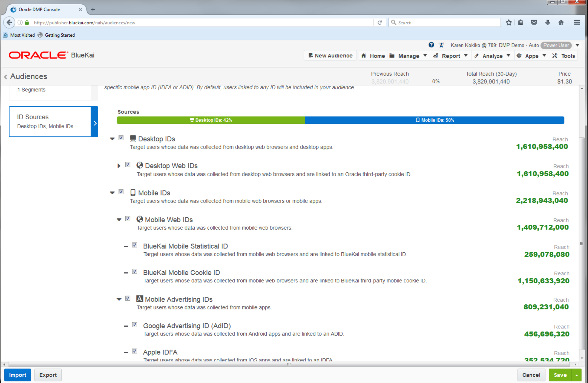
Task: Collapse the Mobile Advertising IDs section
Action: pyautogui.click(x=119, y=299)
